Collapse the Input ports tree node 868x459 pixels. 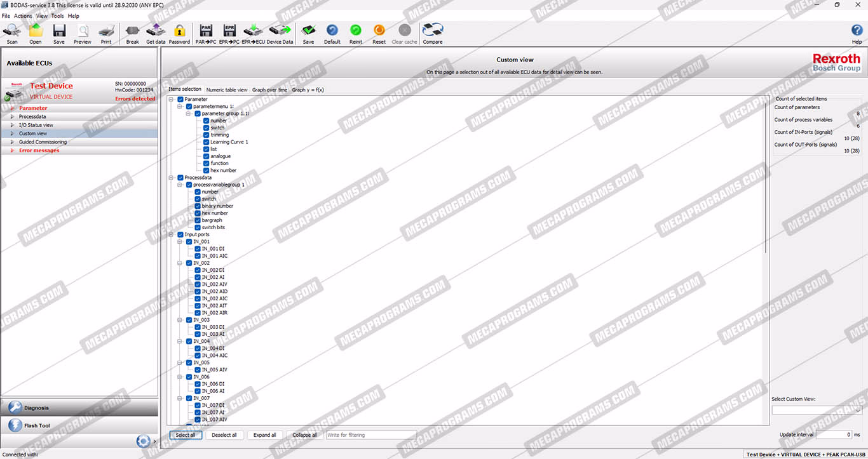pyautogui.click(x=172, y=235)
